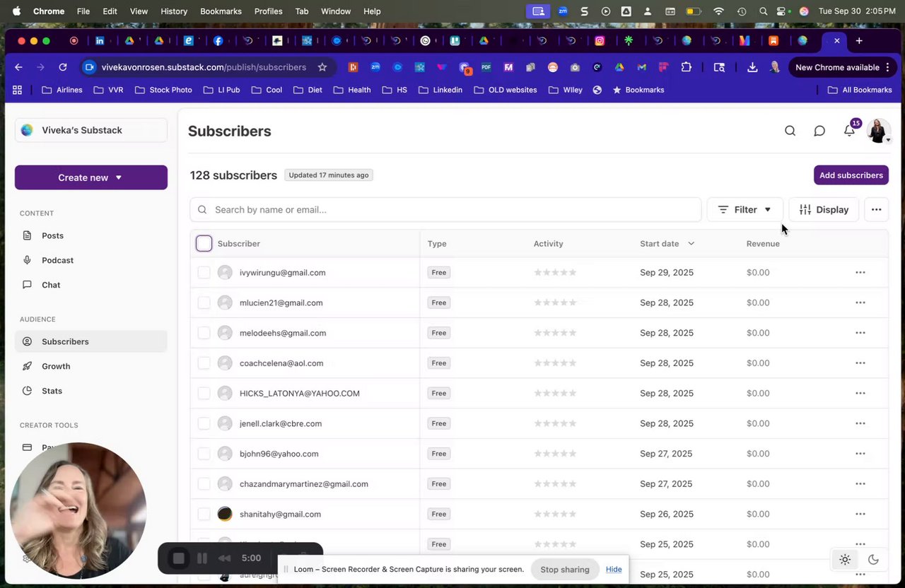Open the search icon in Substack header
Viewport: 905px width, 588px height.
point(790,131)
